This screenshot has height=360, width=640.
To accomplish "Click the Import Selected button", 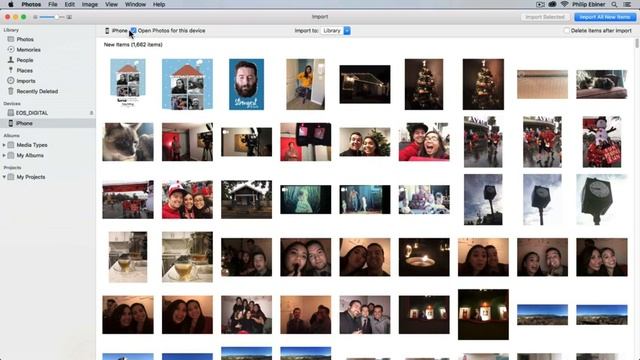I will point(545,17).
